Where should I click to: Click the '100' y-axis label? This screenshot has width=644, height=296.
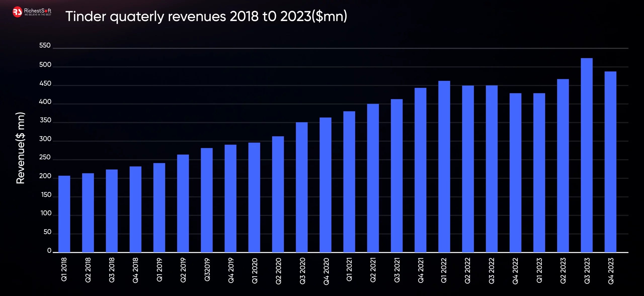pos(46,213)
